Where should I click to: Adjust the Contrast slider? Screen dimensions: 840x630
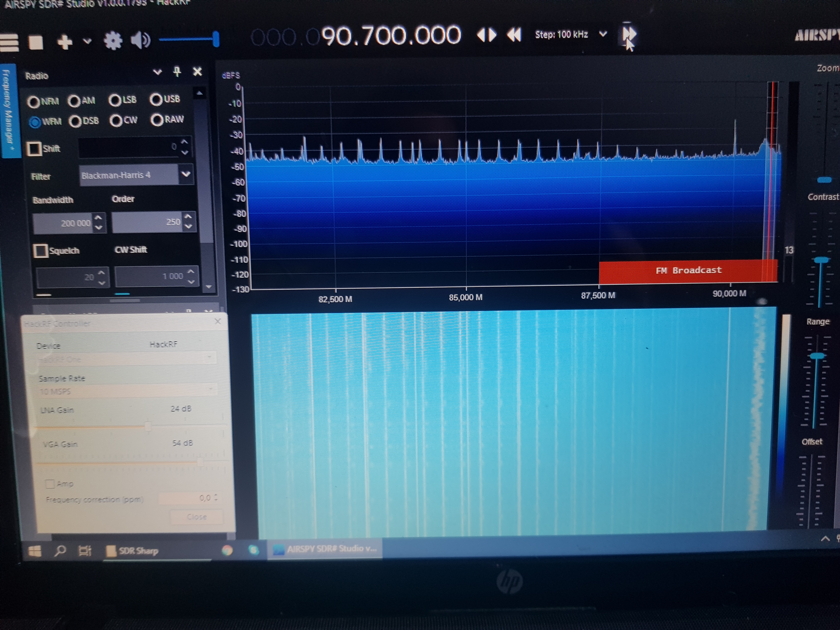tap(821, 260)
